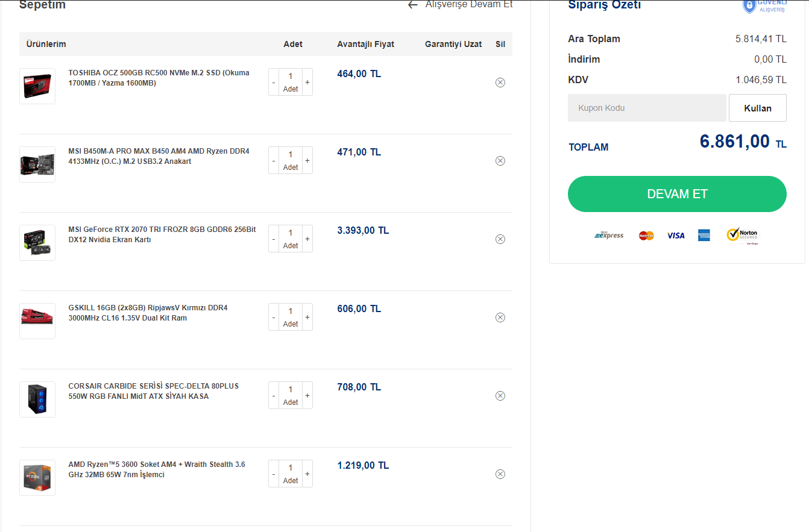Image resolution: width=809 pixels, height=532 pixels.
Task: Remove the TOSHIBA OCZ SSD from cart
Action: click(x=500, y=83)
